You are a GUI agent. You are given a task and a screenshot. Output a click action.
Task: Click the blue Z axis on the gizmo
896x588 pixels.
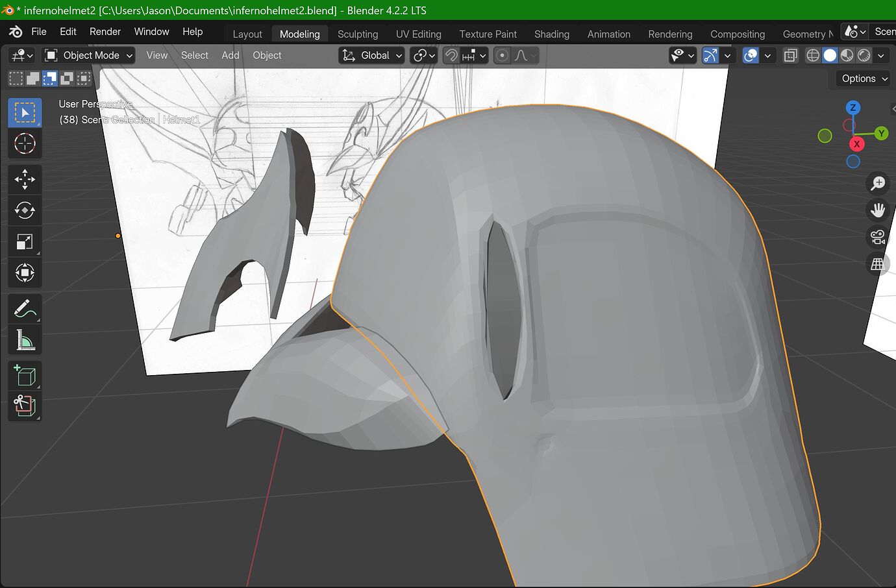(853, 108)
